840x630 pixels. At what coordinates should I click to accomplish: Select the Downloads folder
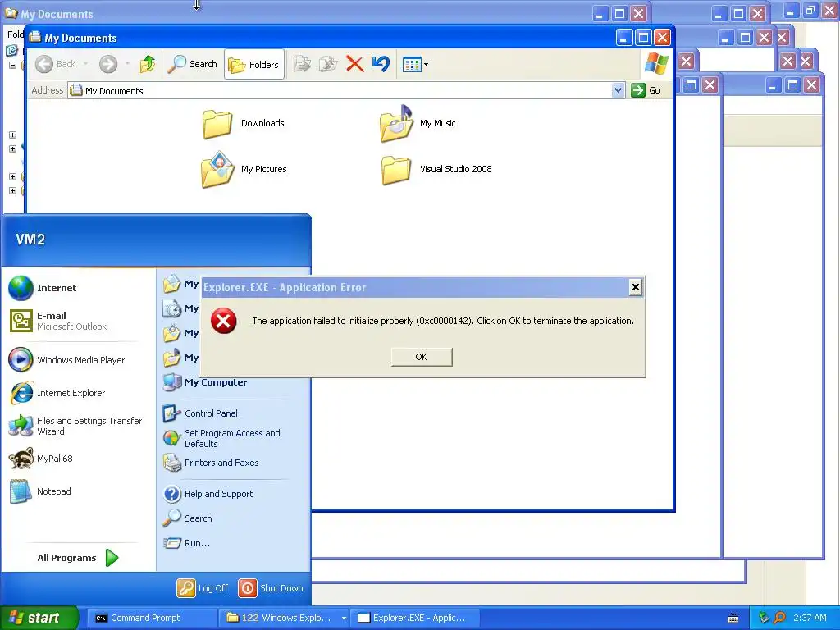tap(244, 124)
